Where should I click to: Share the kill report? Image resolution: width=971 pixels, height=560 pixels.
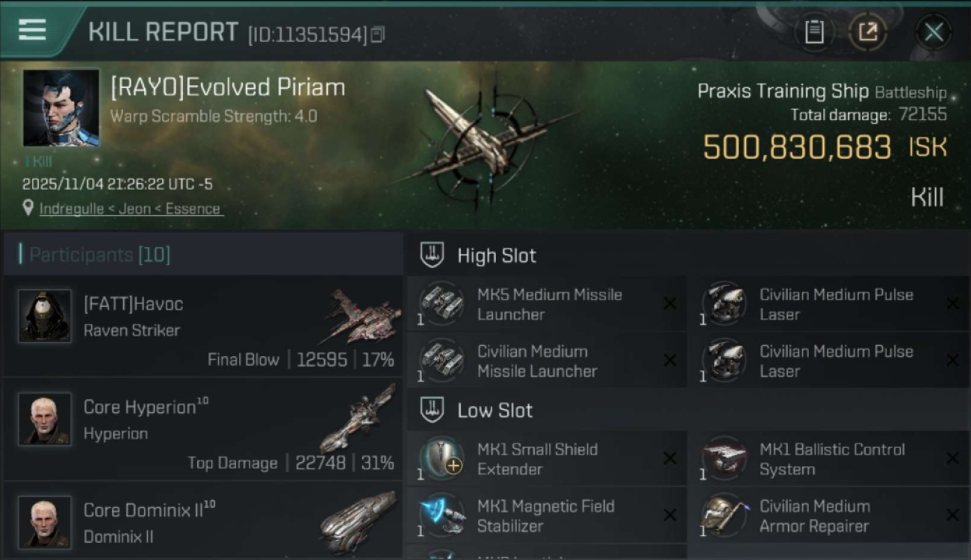pos(867,32)
